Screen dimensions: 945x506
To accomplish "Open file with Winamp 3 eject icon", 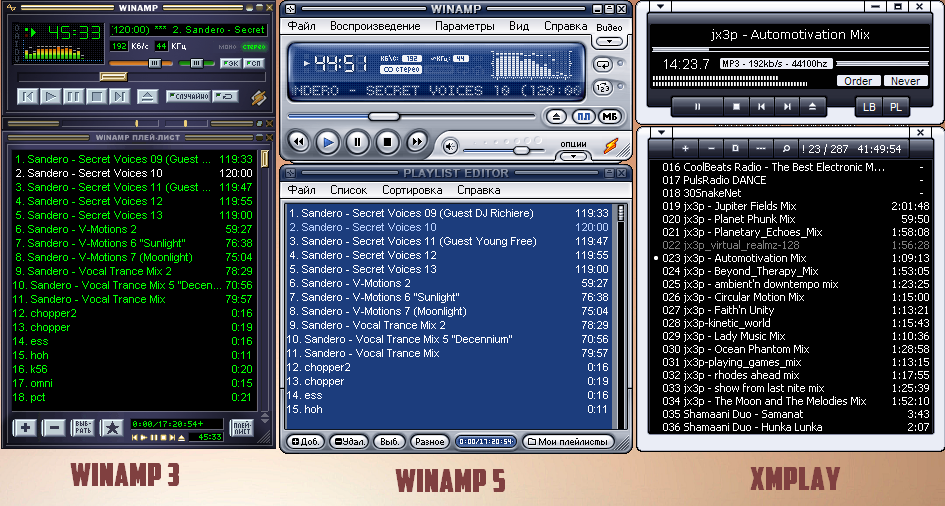I will (x=147, y=97).
